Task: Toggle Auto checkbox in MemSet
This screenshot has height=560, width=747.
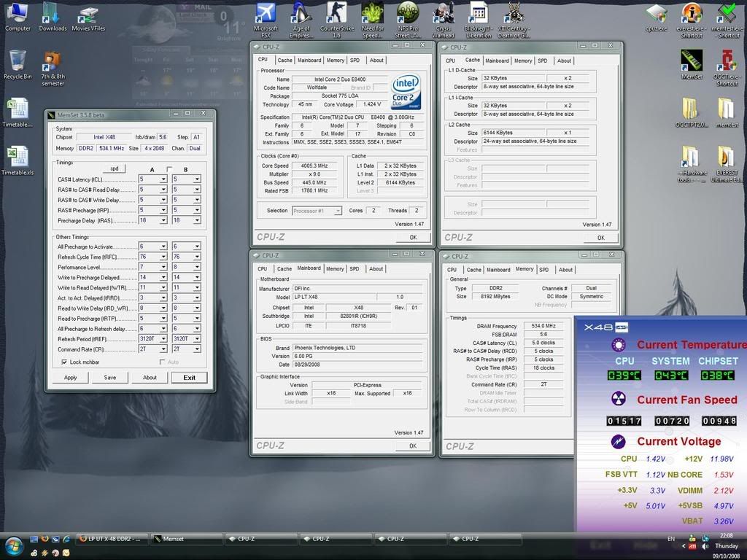Action: click(162, 362)
